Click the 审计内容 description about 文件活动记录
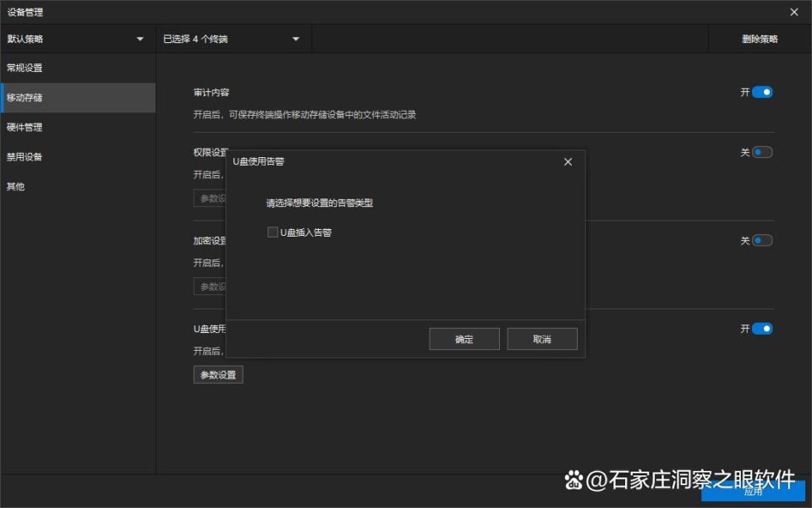 (x=304, y=114)
